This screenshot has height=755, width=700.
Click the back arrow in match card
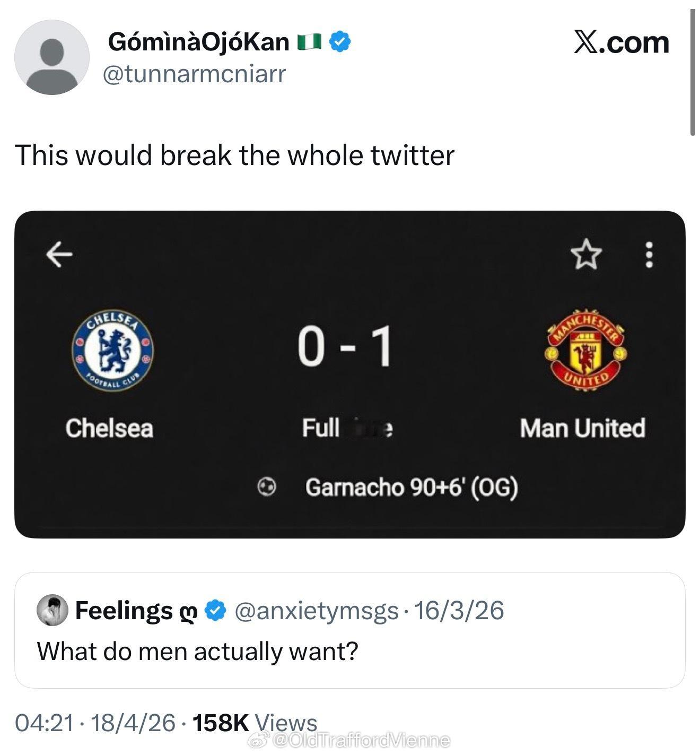coord(59,254)
